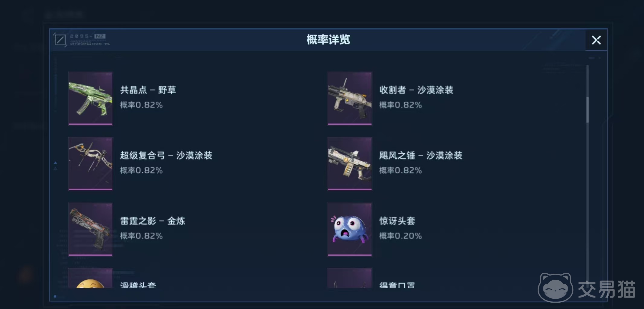Click the 雷霆之影 – 金炼 label

pos(153,221)
